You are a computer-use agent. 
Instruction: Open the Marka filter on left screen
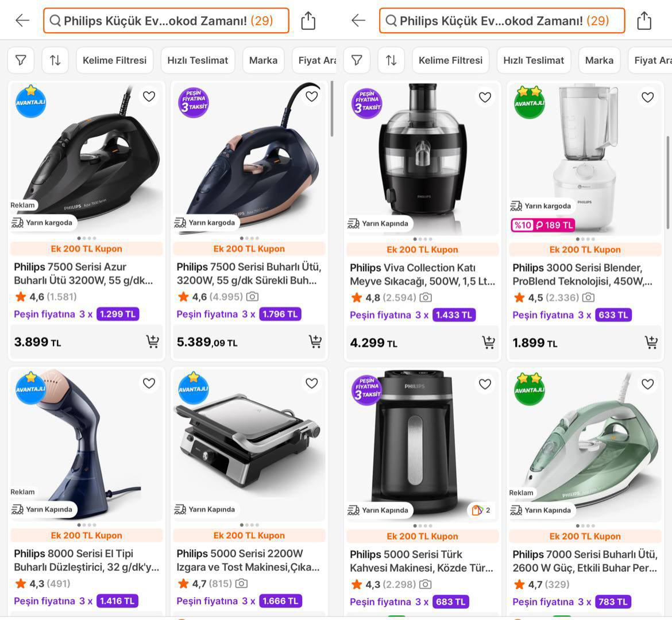pyautogui.click(x=263, y=60)
